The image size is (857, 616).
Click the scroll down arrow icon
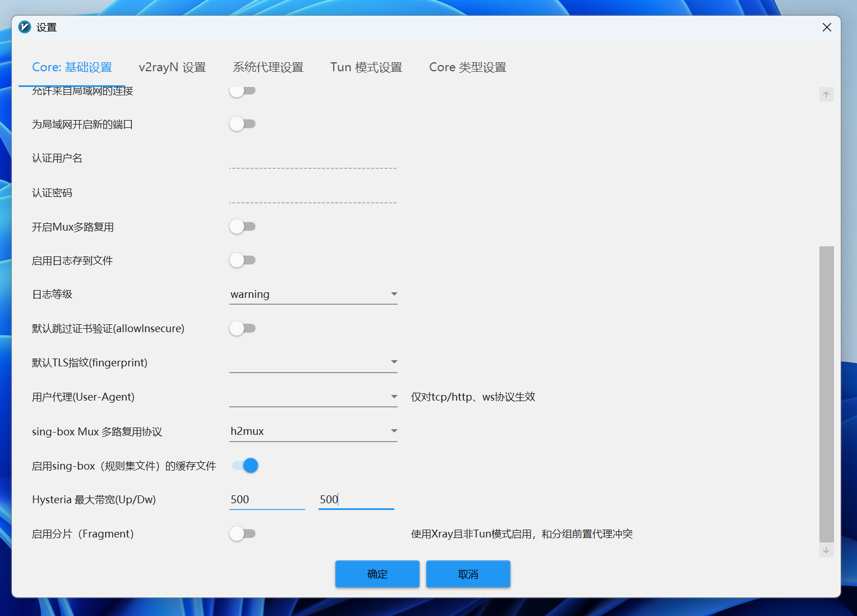pyautogui.click(x=826, y=550)
